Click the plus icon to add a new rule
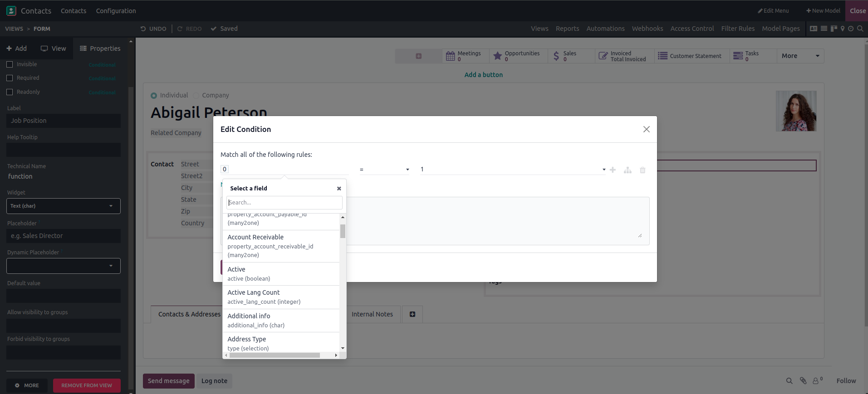 613,170
